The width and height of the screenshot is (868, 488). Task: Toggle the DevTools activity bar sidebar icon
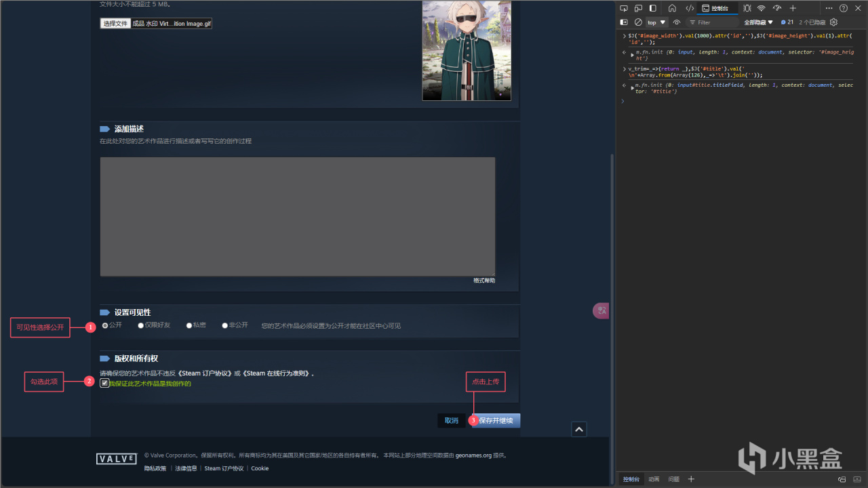653,8
